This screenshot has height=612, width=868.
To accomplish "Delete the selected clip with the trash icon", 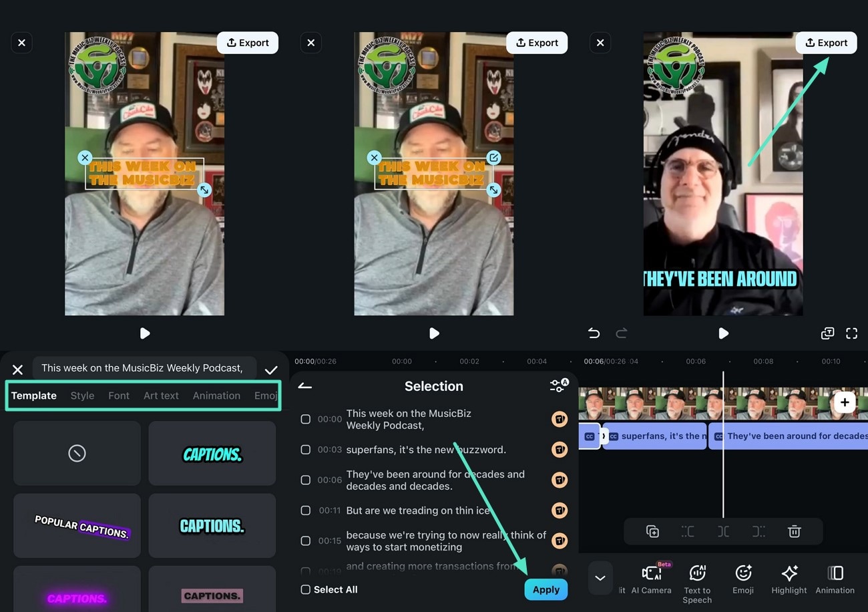I will (x=794, y=532).
